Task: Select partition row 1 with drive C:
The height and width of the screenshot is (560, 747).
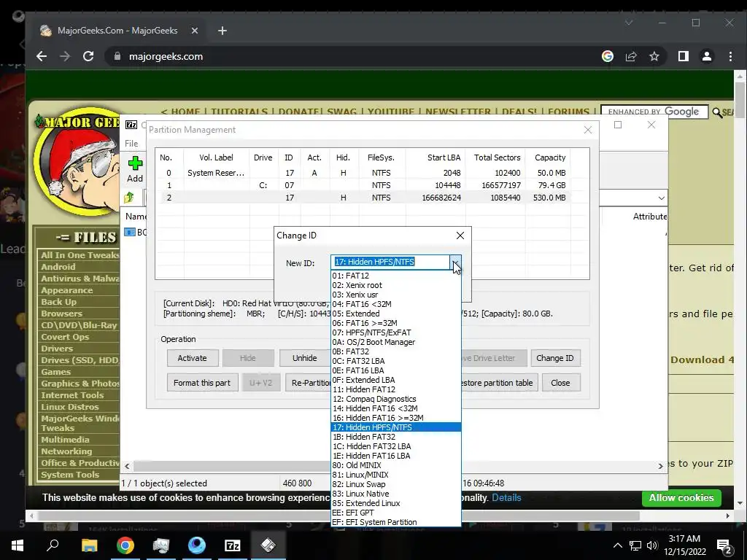Action: point(365,185)
